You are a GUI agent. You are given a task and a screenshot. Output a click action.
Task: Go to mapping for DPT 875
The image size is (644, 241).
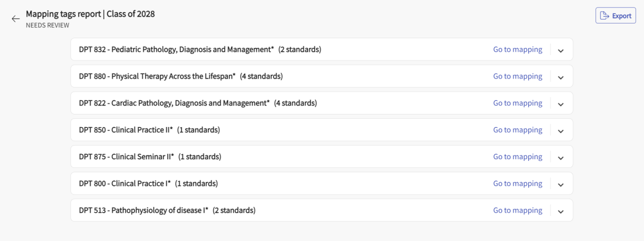[517, 156]
